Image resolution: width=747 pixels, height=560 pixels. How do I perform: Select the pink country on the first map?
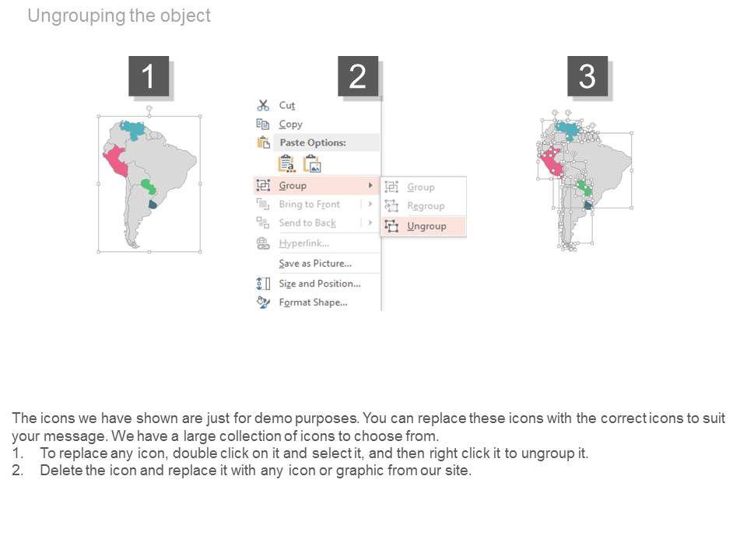coord(115,163)
